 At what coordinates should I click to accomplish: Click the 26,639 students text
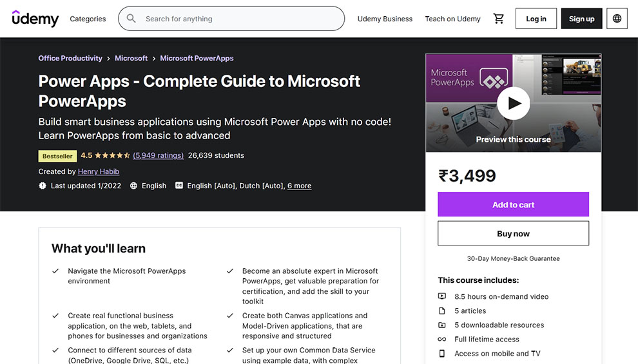click(216, 155)
